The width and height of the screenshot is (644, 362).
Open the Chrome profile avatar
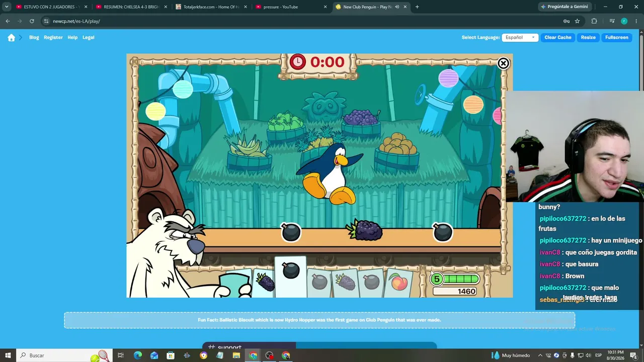pos(624,21)
